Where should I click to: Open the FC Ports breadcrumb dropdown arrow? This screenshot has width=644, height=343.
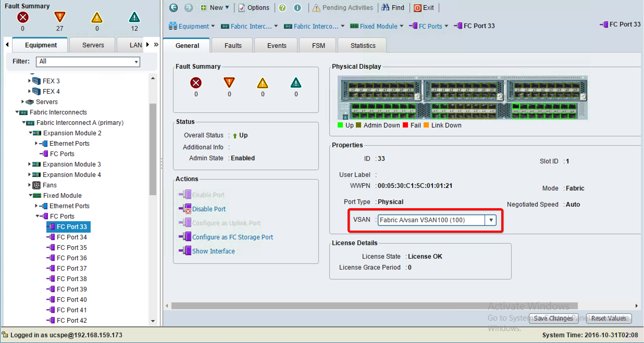(x=446, y=26)
